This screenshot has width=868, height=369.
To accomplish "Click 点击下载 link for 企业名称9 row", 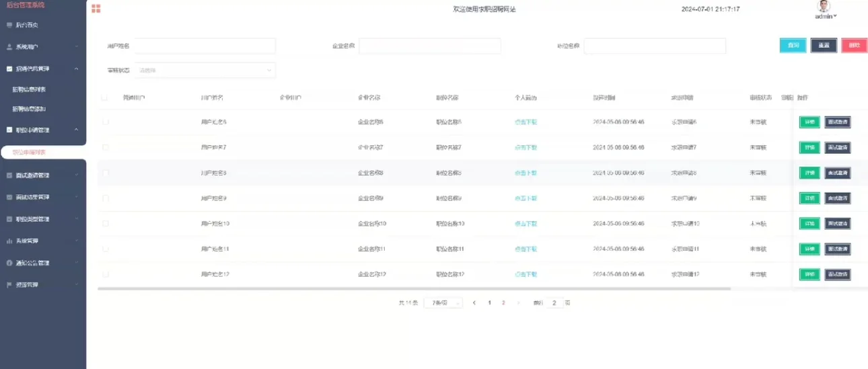I will tap(526, 198).
